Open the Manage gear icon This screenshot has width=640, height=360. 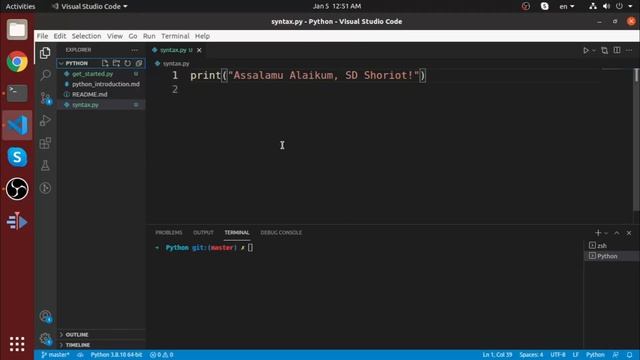45,338
